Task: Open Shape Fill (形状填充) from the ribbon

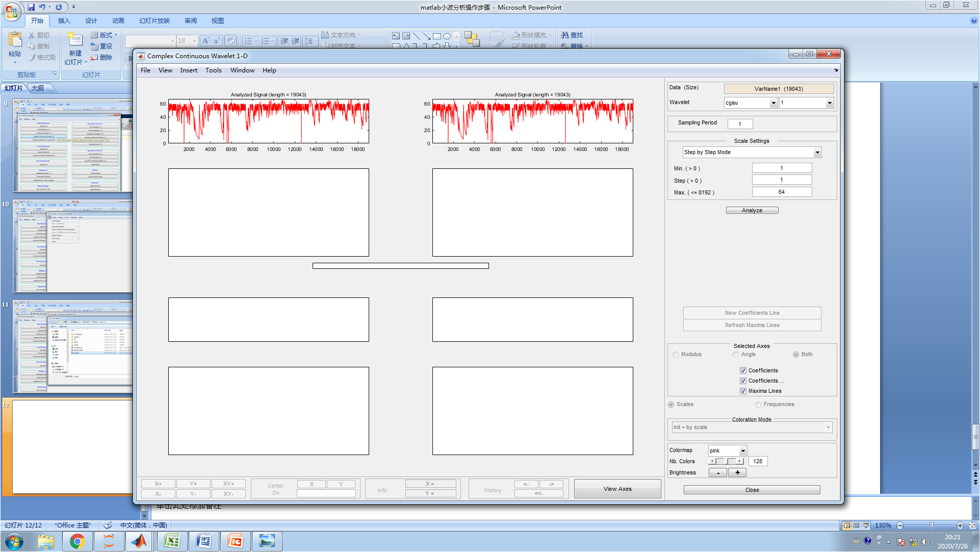Action: (530, 35)
